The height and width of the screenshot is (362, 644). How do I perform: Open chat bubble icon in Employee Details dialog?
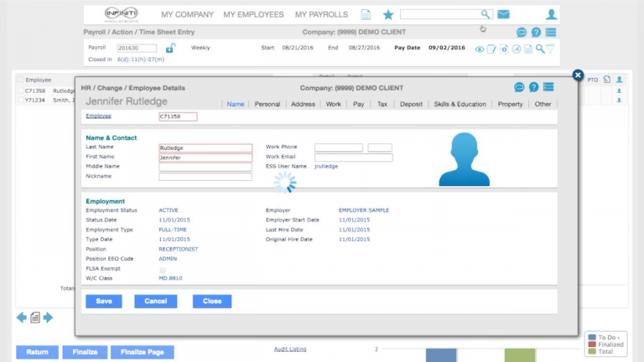519,87
